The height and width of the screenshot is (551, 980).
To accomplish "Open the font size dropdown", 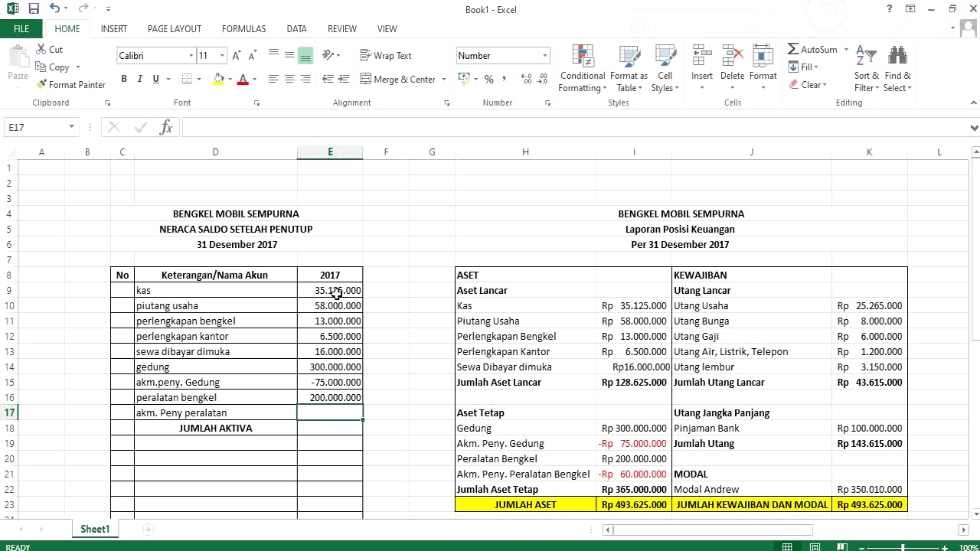I will pyautogui.click(x=222, y=55).
